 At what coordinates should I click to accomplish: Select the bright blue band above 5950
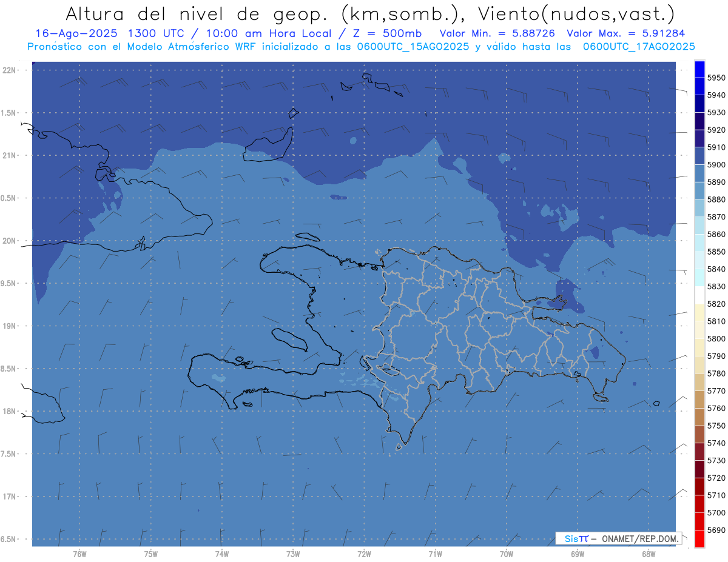pos(699,69)
